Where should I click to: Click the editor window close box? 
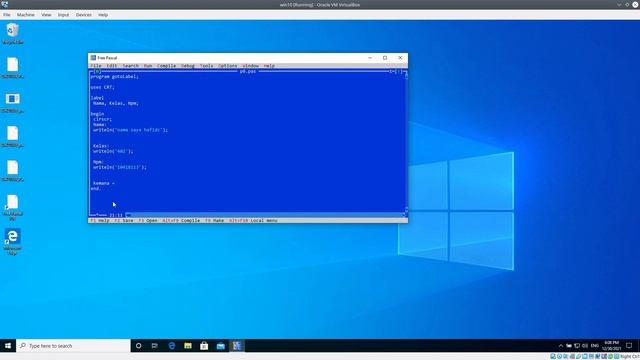97,71
